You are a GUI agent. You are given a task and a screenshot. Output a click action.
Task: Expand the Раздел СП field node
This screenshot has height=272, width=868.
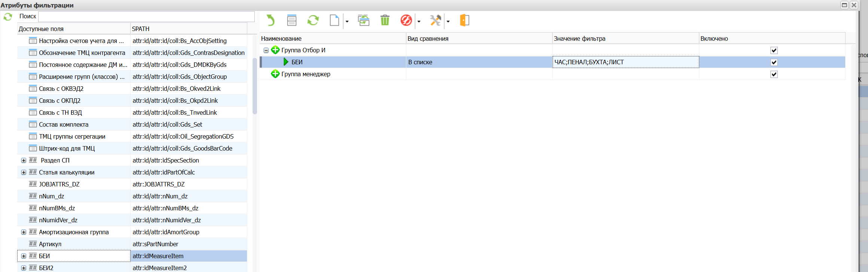24,160
